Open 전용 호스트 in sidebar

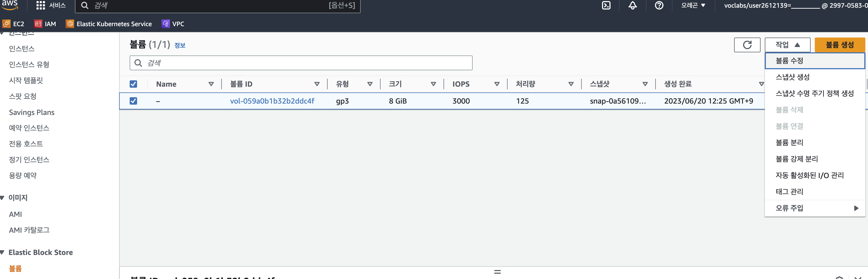[26, 144]
